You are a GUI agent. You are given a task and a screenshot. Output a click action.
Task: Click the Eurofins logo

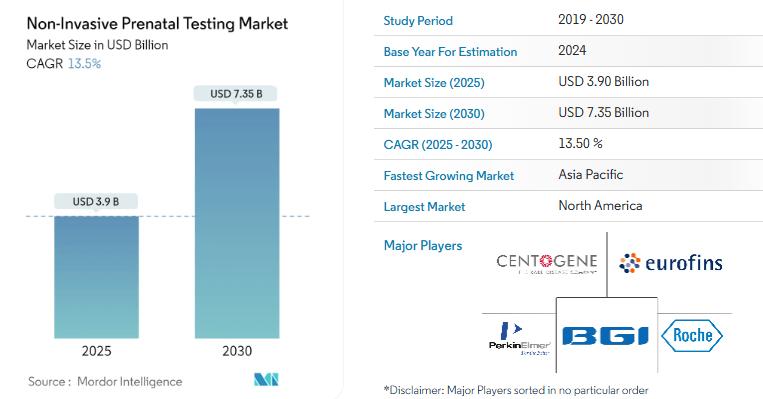click(671, 263)
